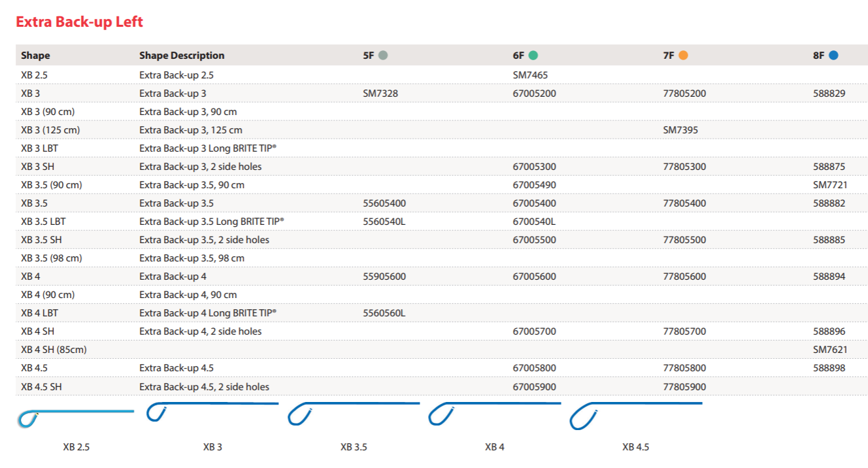Click the Shape column header

[35, 56]
